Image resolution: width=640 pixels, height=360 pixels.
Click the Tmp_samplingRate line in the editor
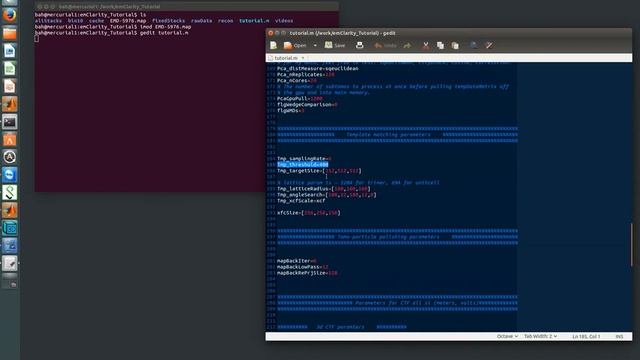point(304,158)
